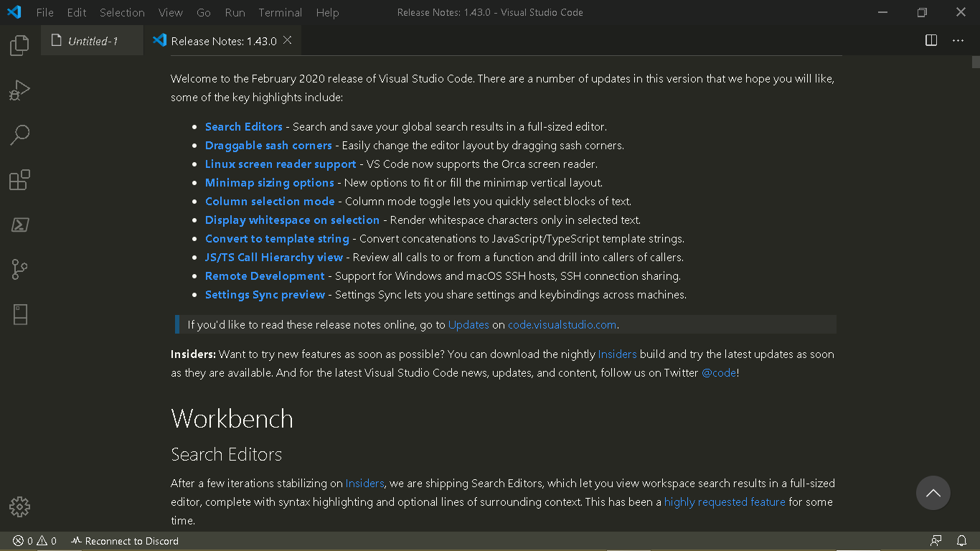Open the Search Editors link in highlights

click(244, 126)
